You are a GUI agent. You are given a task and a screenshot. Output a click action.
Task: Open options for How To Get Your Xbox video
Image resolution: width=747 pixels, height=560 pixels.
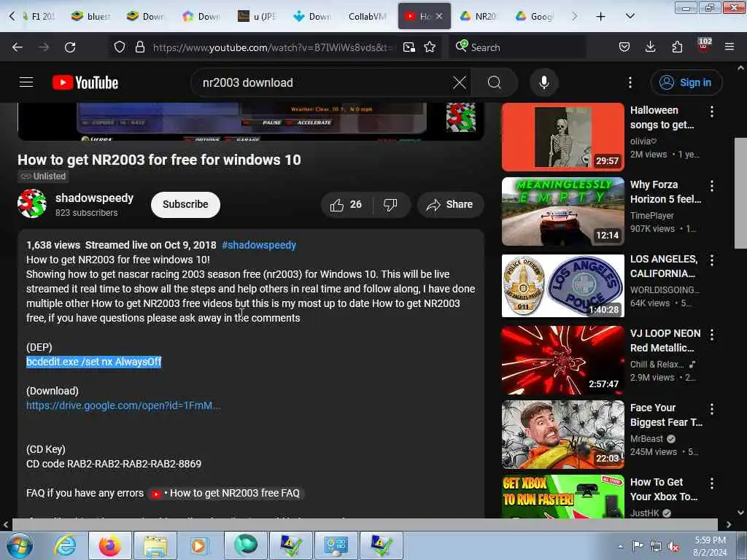tap(712, 483)
